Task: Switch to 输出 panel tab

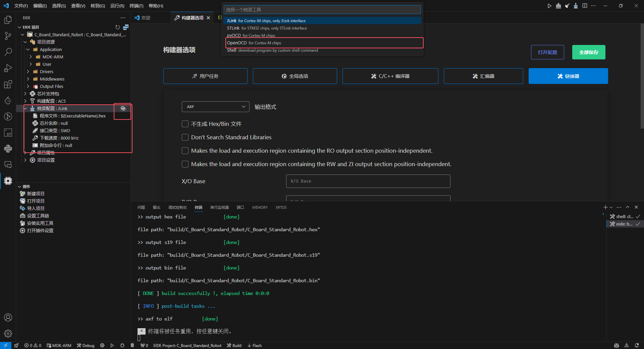Action: [157, 207]
